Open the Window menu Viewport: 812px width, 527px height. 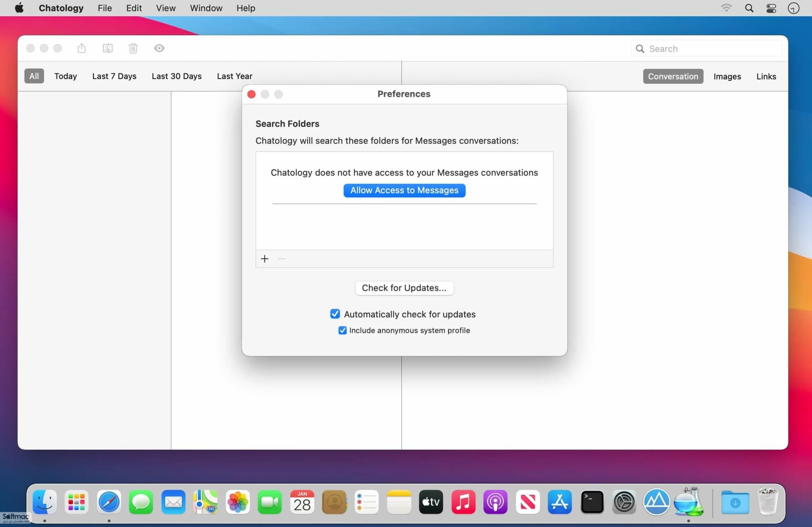(206, 8)
